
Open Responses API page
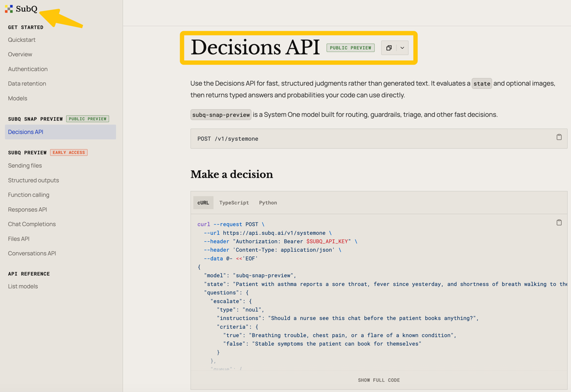pos(27,209)
